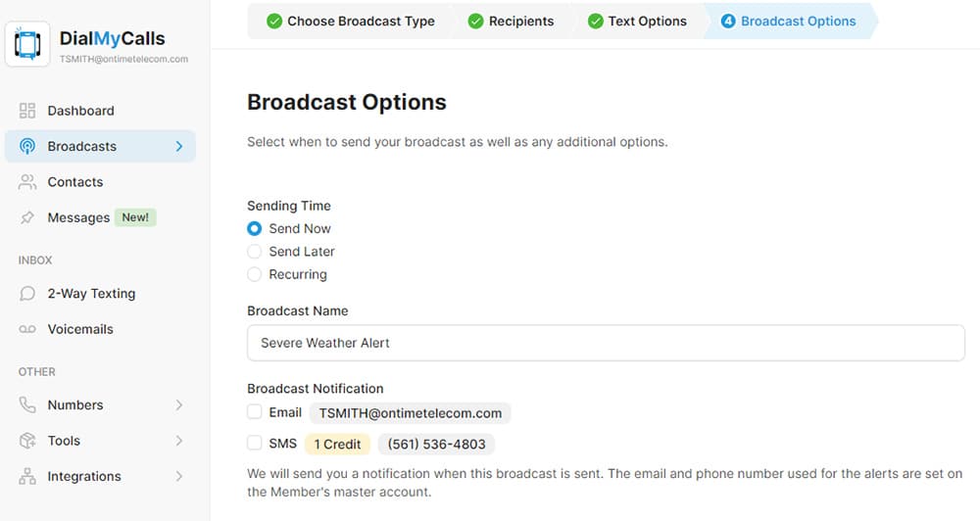Viewport: 980px width, 521px height.
Task: Tick the SMS notification checkbox
Action: (x=255, y=444)
